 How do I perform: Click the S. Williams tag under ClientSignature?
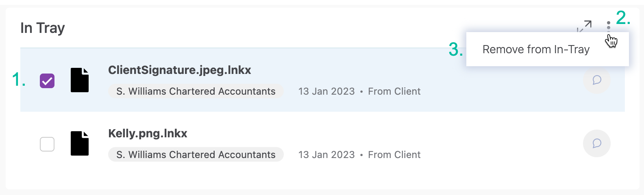coord(196,91)
